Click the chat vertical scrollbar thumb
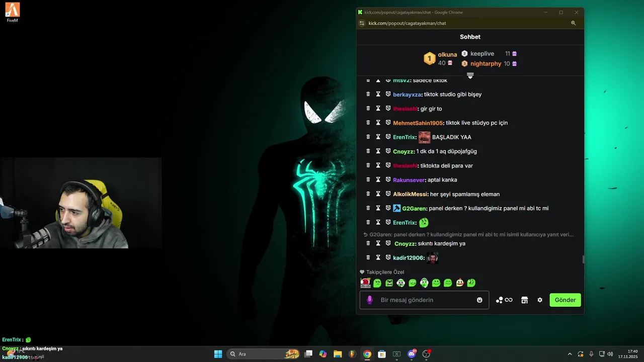The height and width of the screenshot is (362, 644). point(583,259)
